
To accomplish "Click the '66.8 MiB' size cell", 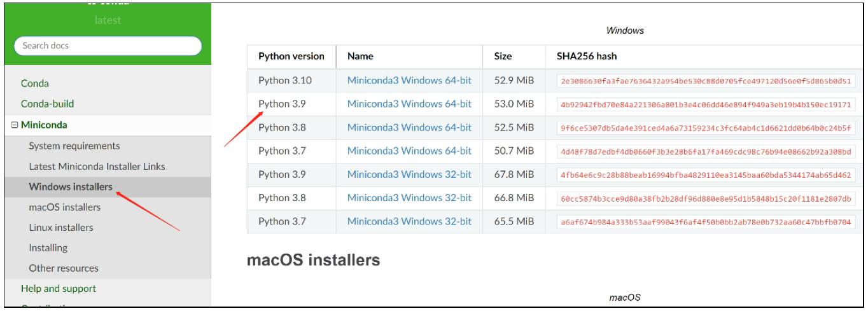I will pyautogui.click(x=514, y=198).
